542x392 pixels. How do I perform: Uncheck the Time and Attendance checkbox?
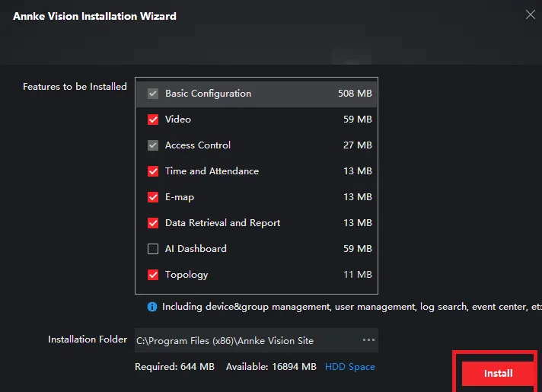click(153, 171)
